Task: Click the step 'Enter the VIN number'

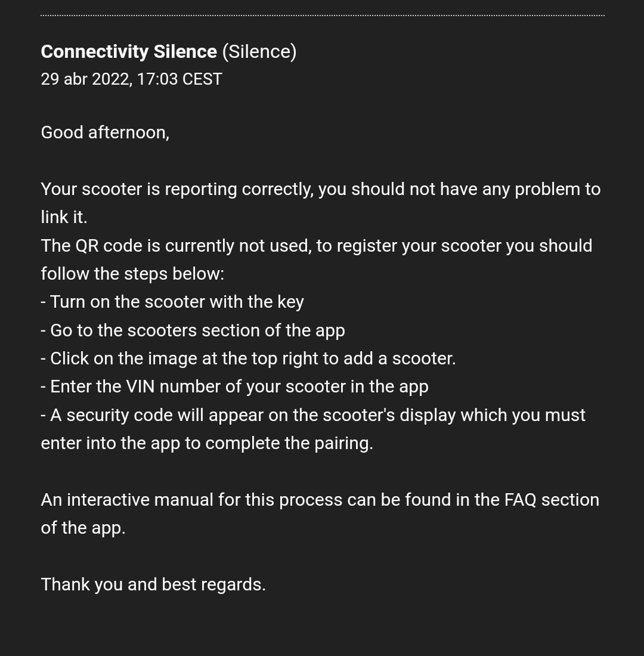Action: click(234, 386)
